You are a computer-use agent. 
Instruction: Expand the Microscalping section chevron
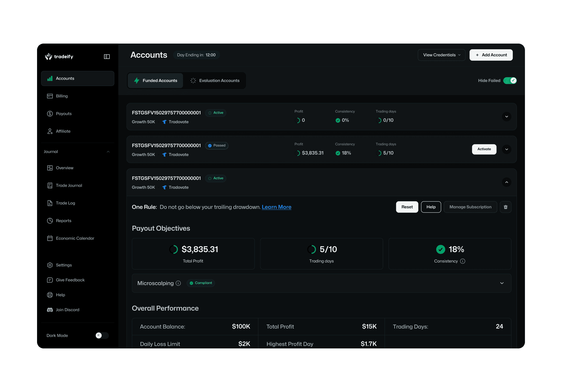[502, 283]
